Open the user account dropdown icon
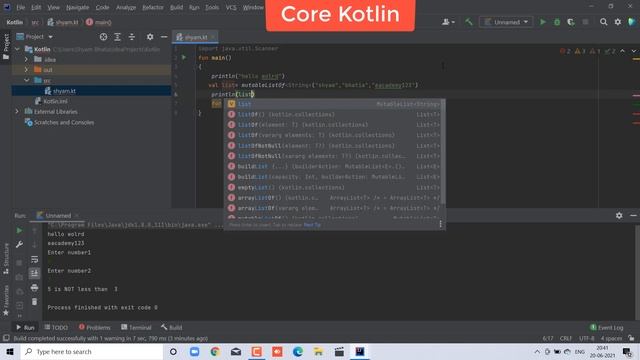 click(x=448, y=22)
